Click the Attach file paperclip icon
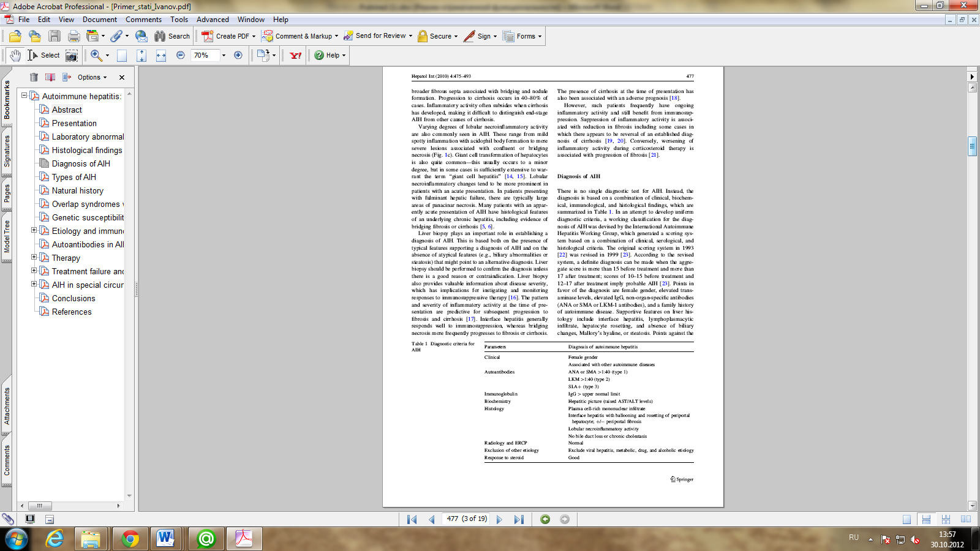This screenshot has height=551, width=980. [116, 36]
